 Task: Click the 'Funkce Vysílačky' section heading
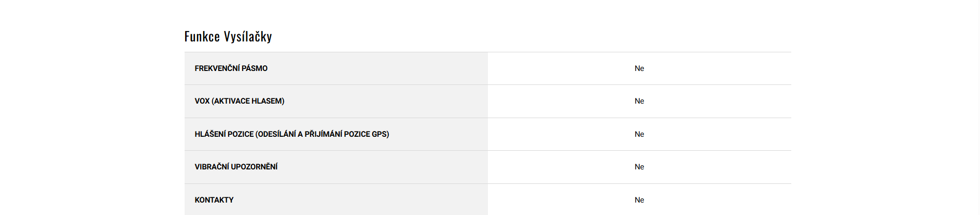coord(228,36)
